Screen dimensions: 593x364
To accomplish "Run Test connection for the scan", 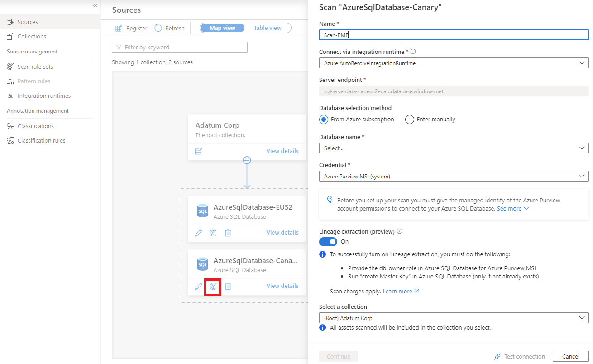I will 520,356.
